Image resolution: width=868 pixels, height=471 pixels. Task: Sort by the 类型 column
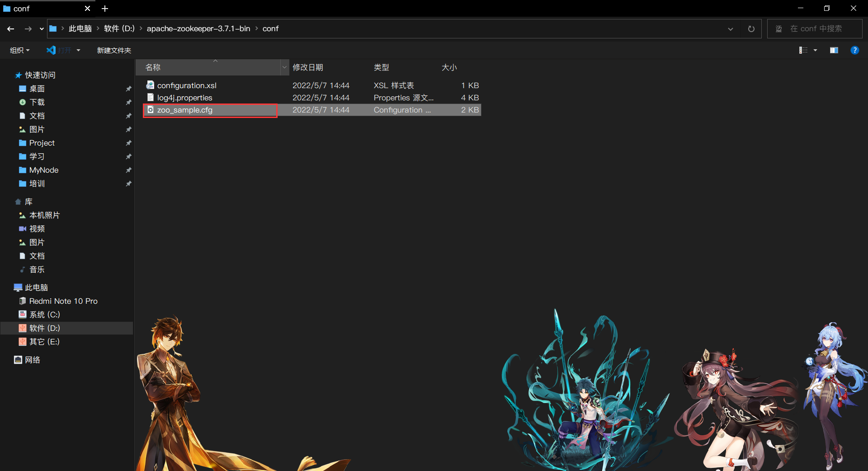[381, 67]
